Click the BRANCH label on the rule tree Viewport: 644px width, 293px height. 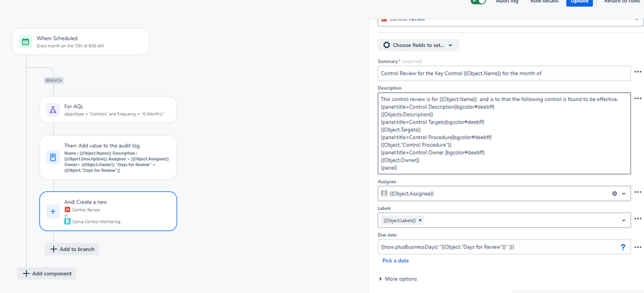[x=54, y=80]
